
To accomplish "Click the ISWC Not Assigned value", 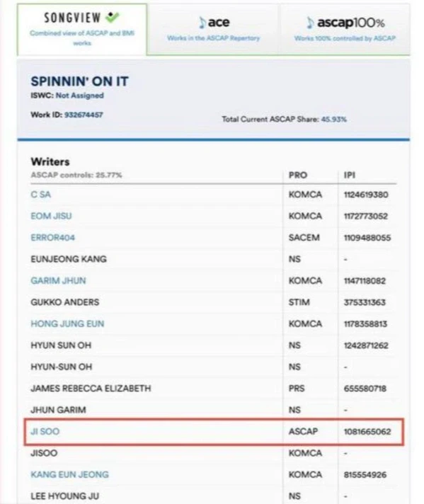I will [80, 96].
